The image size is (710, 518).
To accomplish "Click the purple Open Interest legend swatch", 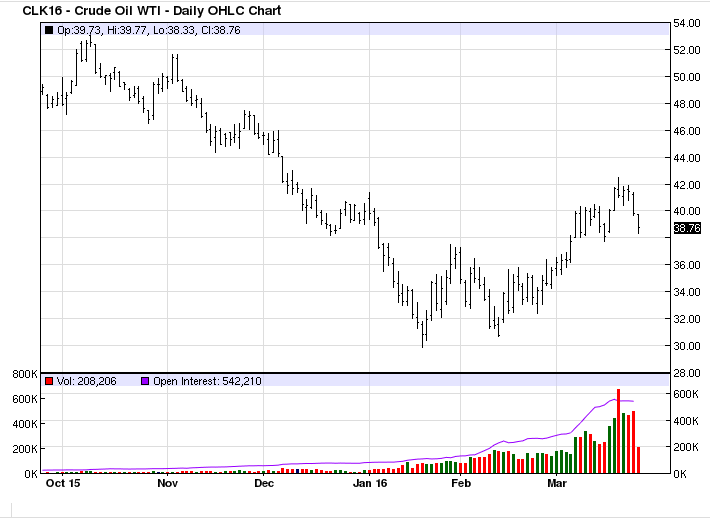I will click(x=145, y=381).
